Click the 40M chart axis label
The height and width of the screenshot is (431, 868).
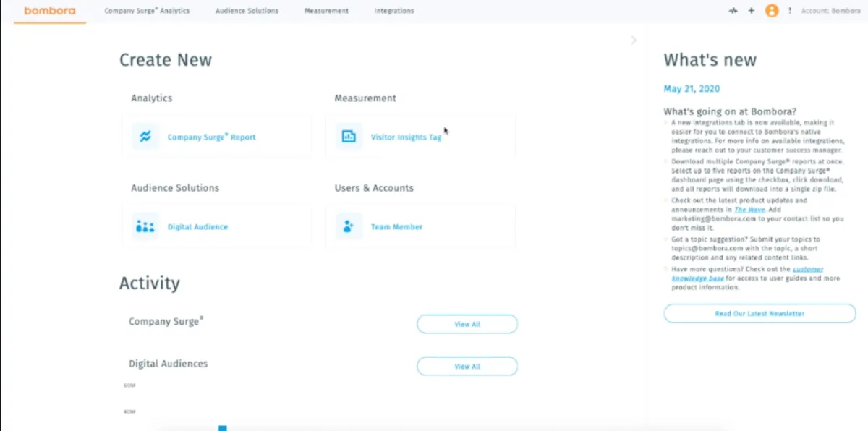pos(129,412)
